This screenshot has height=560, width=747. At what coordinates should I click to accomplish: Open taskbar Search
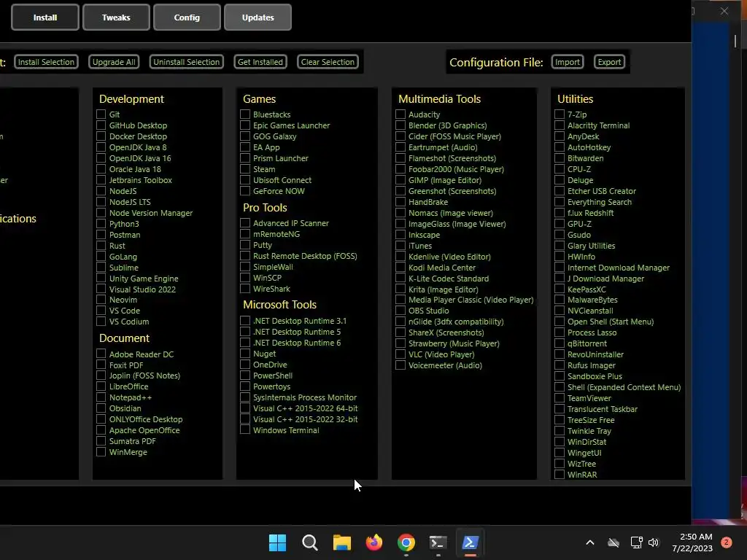(309, 542)
